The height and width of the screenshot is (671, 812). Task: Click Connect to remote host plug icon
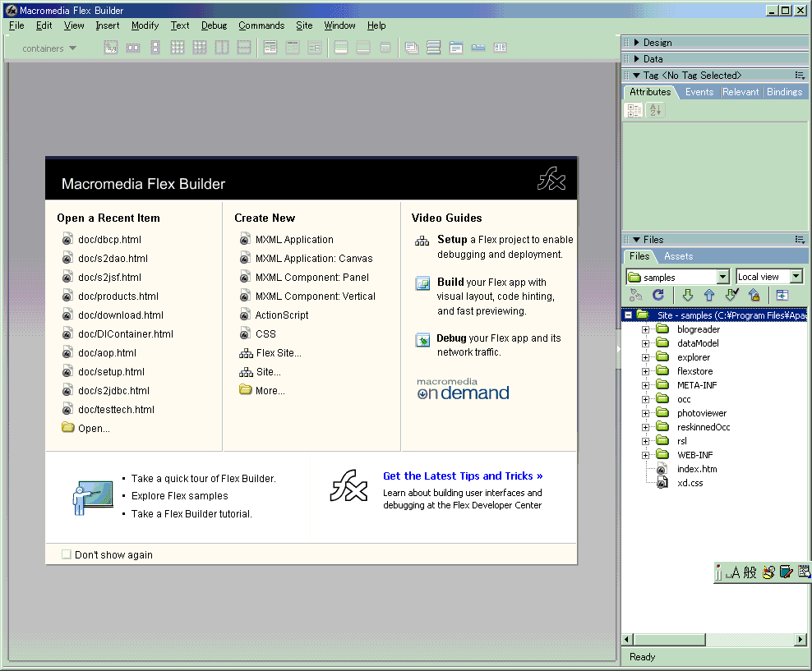(x=636, y=295)
